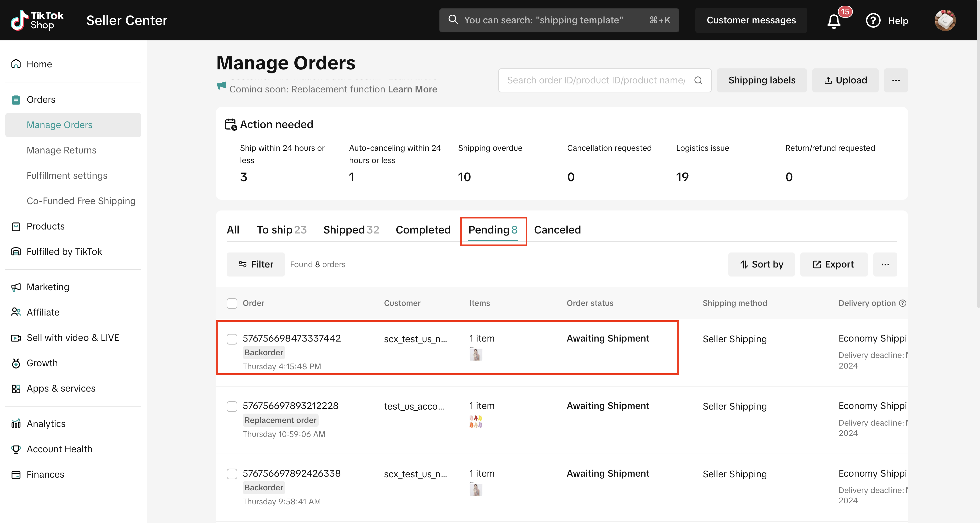Tick checkbox for order 576756697893212228

pos(232,406)
